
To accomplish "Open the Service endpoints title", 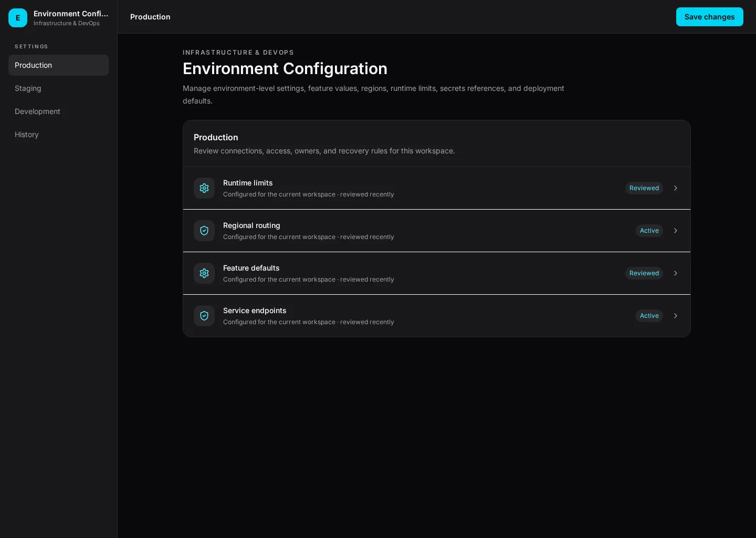I will (255, 311).
